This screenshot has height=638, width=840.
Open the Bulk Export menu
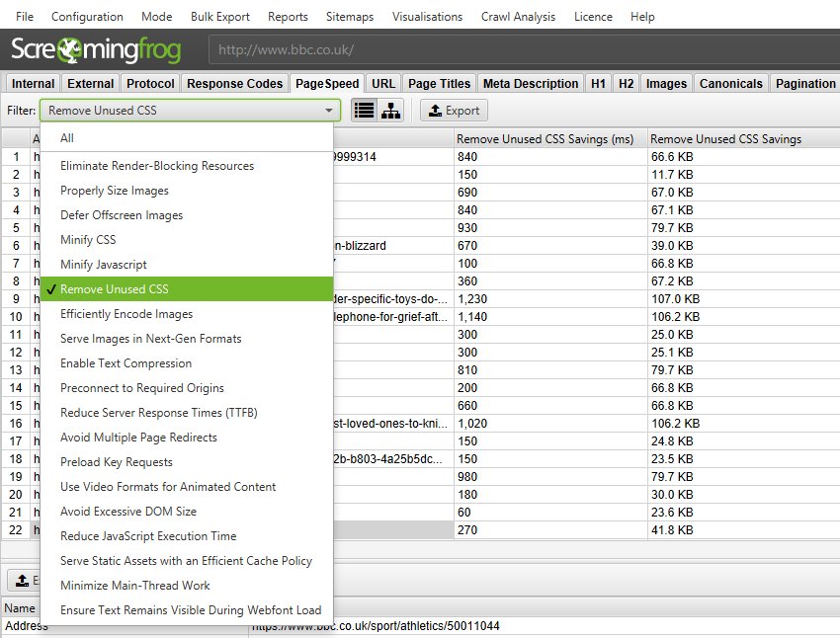point(218,17)
